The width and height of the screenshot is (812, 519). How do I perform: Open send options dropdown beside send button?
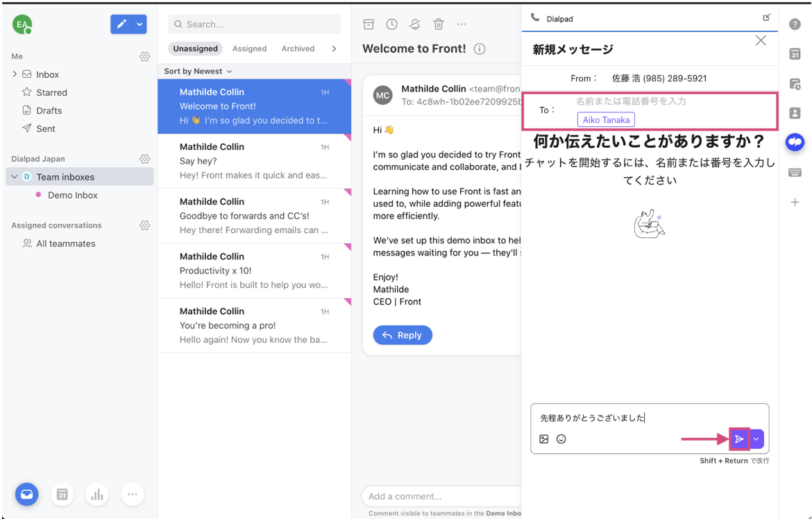click(x=756, y=439)
